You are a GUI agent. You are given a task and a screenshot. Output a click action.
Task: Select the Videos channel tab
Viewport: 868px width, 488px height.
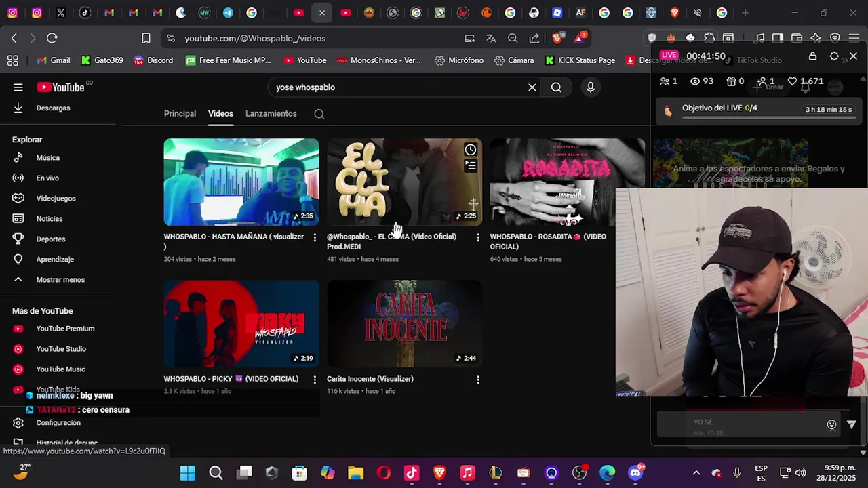pos(220,113)
